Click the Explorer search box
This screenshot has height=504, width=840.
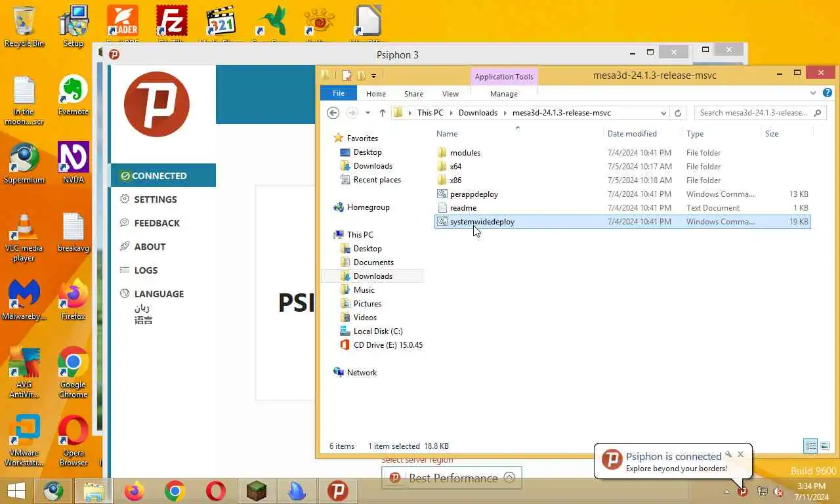click(x=759, y=113)
